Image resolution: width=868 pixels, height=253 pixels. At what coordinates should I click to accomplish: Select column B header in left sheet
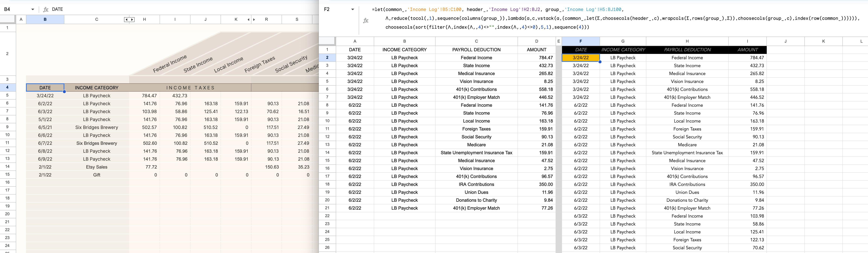point(45,20)
